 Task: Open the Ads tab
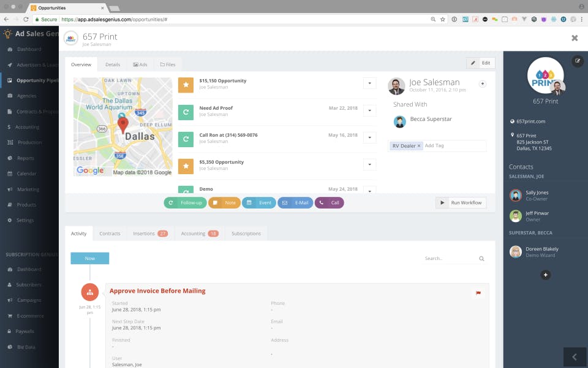(140, 64)
